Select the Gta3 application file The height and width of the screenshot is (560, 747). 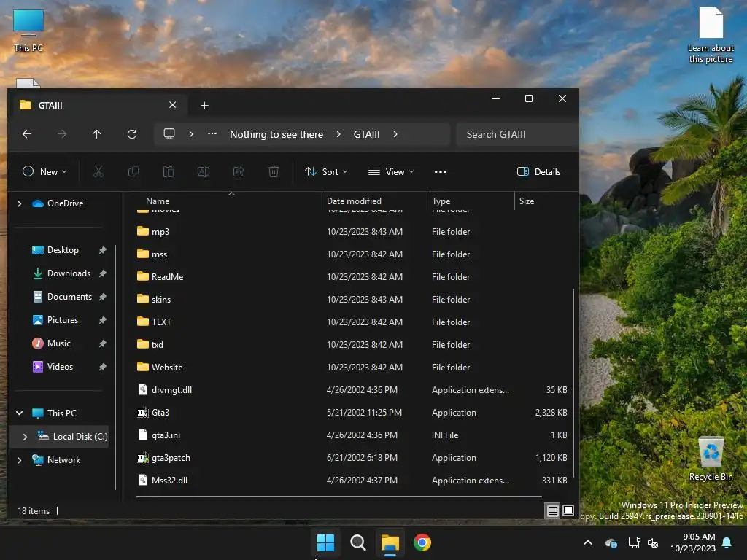click(352, 413)
